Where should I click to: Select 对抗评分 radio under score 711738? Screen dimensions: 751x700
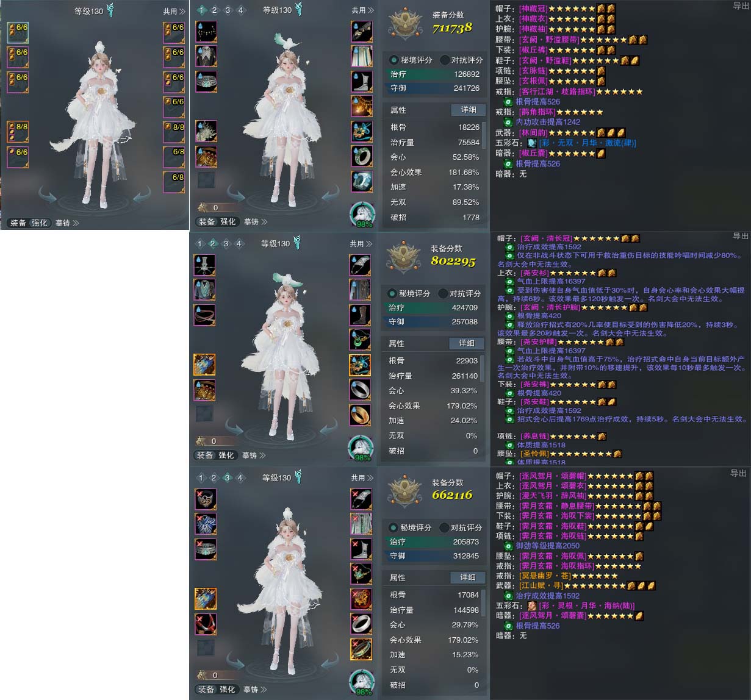tap(445, 60)
